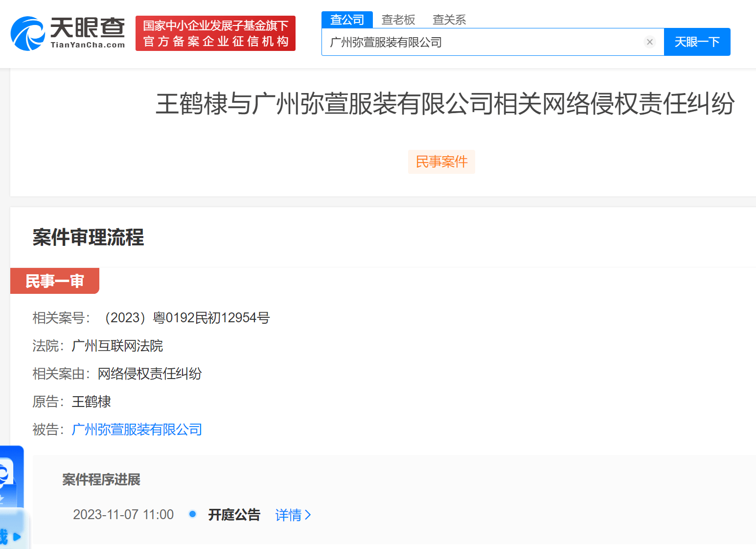
Task: Click the 开庭公告 timeline entry
Action: 234,515
